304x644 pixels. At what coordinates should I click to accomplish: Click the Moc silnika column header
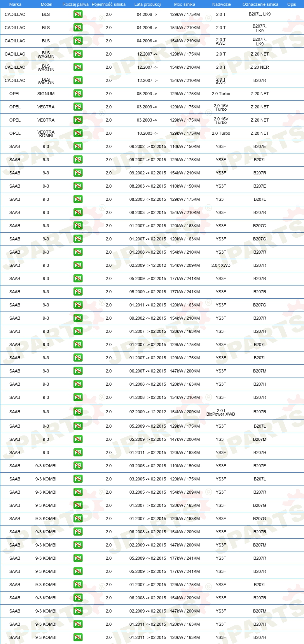(x=185, y=4)
